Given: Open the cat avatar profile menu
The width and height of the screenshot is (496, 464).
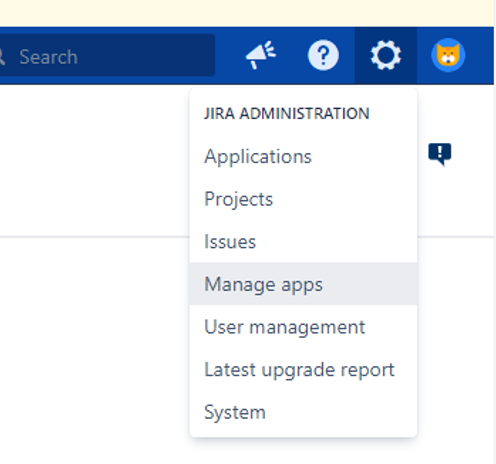Looking at the screenshot, I should pos(448,55).
